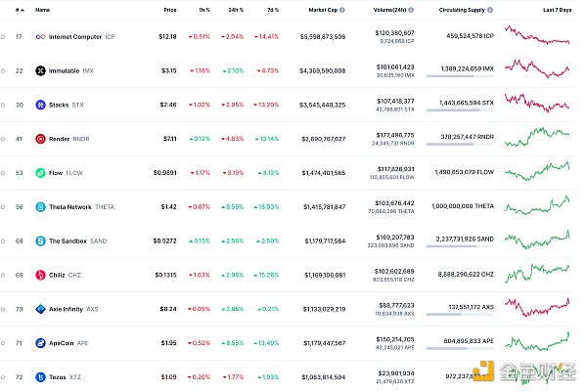The image size is (587, 392).
Task: Click the Stacks STX logo icon
Action: pyautogui.click(x=40, y=105)
